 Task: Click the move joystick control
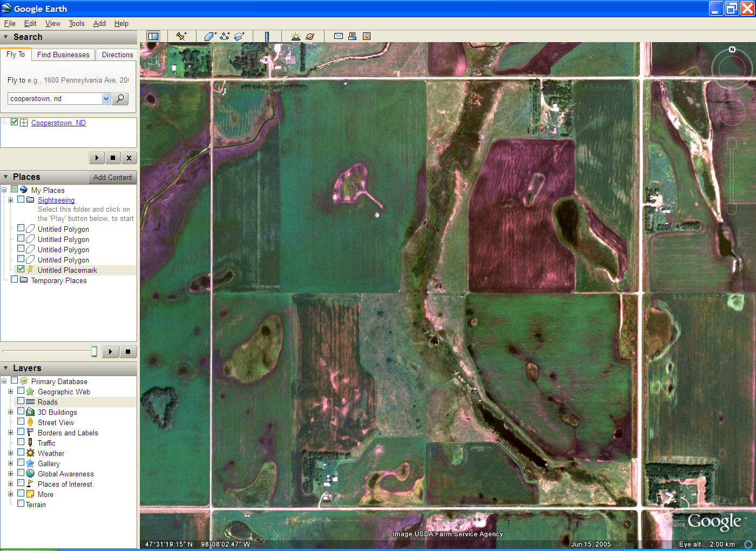tap(732, 112)
